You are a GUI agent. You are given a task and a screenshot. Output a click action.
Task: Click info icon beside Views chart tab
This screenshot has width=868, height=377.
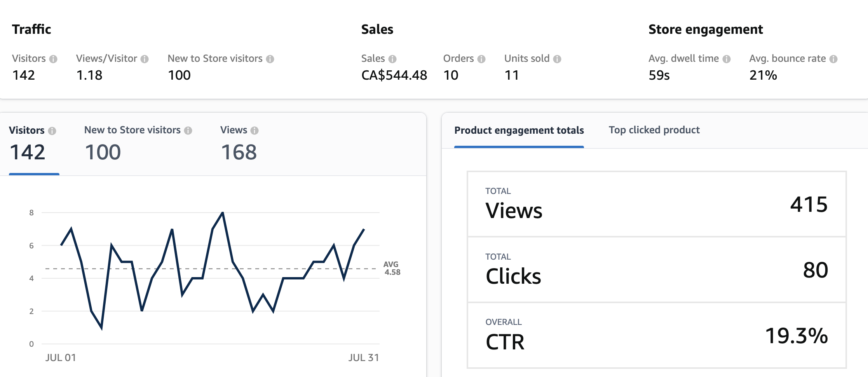point(254,131)
